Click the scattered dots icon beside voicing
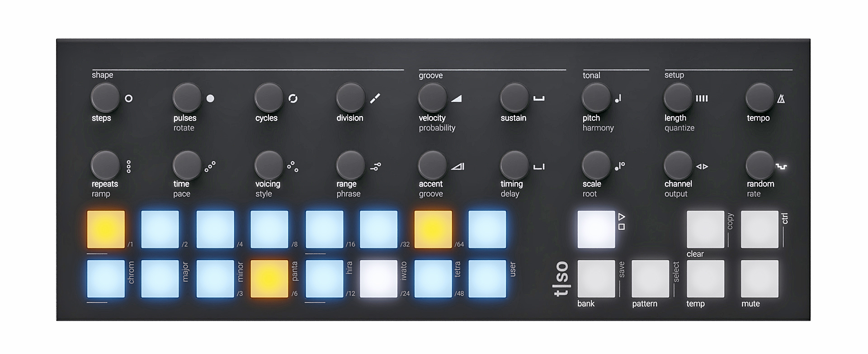The height and width of the screenshot is (354, 868). [293, 167]
